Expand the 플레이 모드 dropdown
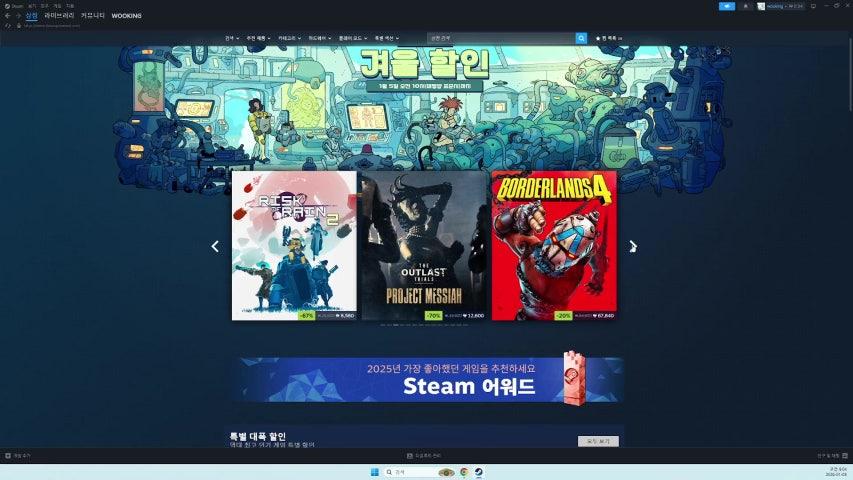 353,38
